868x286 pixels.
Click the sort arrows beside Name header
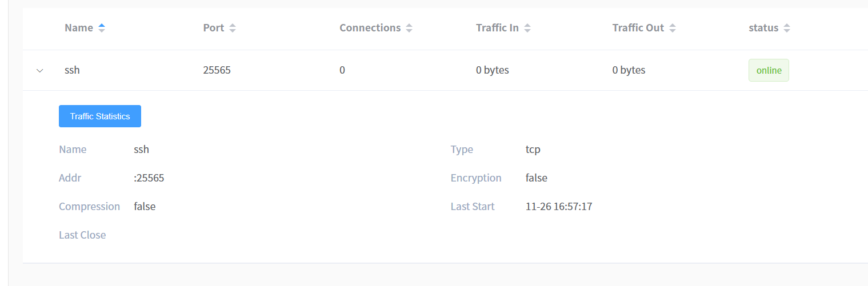pyautogui.click(x=102, y=28)
